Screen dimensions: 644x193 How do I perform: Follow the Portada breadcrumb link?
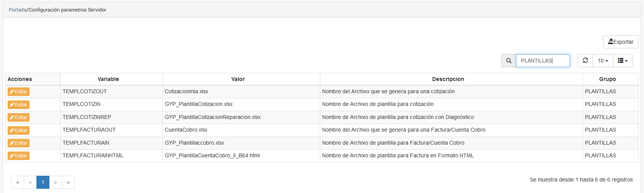coord(18,10)
